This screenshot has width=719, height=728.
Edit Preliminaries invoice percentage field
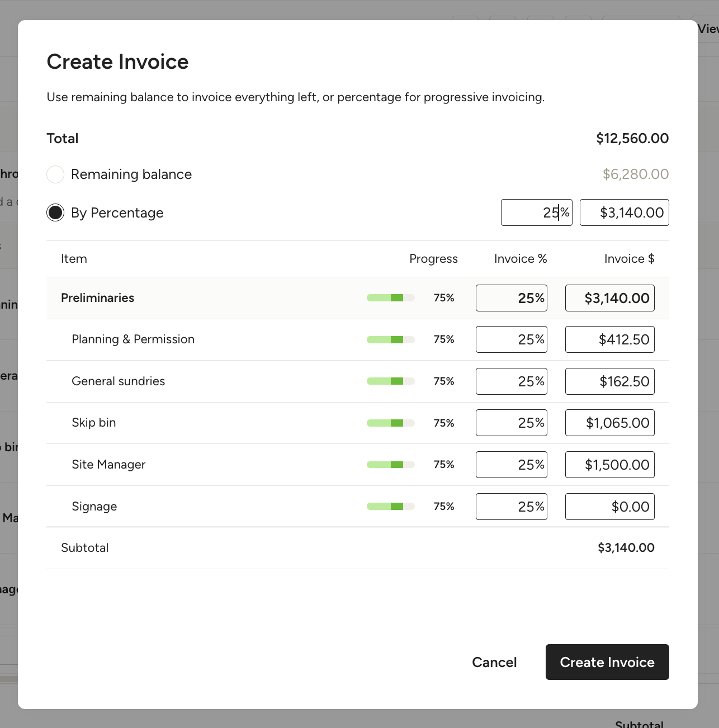pos(511,298)
